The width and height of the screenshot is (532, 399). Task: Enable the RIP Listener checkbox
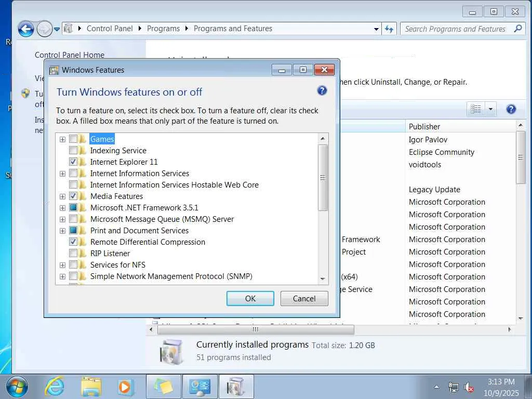(73, 253)
